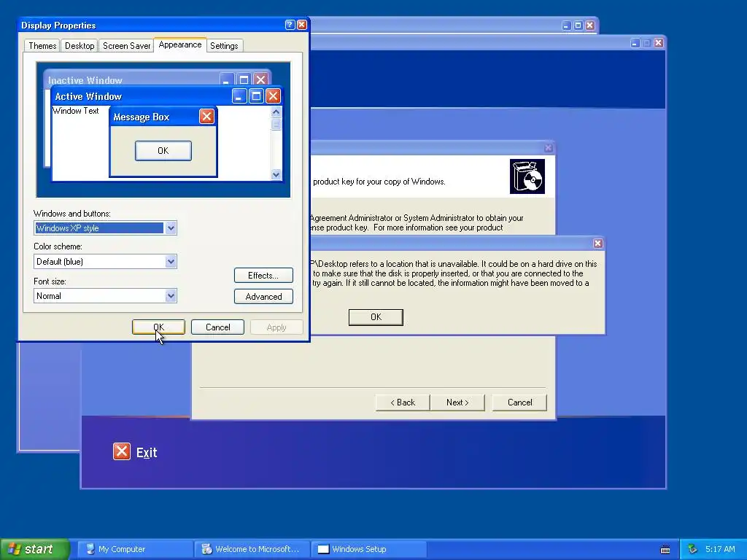Open the Desktop tab
Viewport: 747px width, 560px height.
(x=80, y=46)
